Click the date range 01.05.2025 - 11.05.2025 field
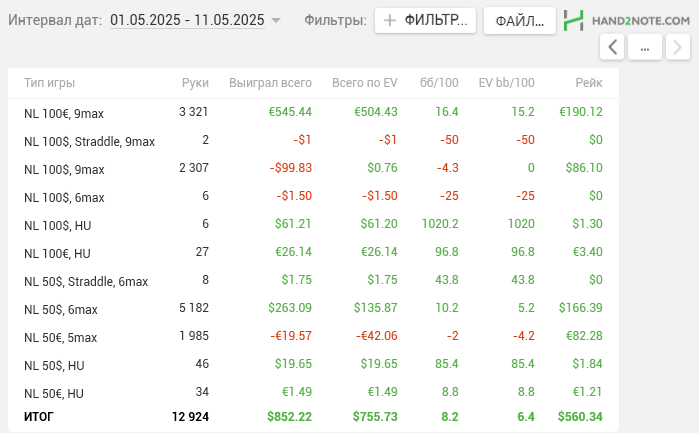The image size is (699, 433). tap(187, 20)
